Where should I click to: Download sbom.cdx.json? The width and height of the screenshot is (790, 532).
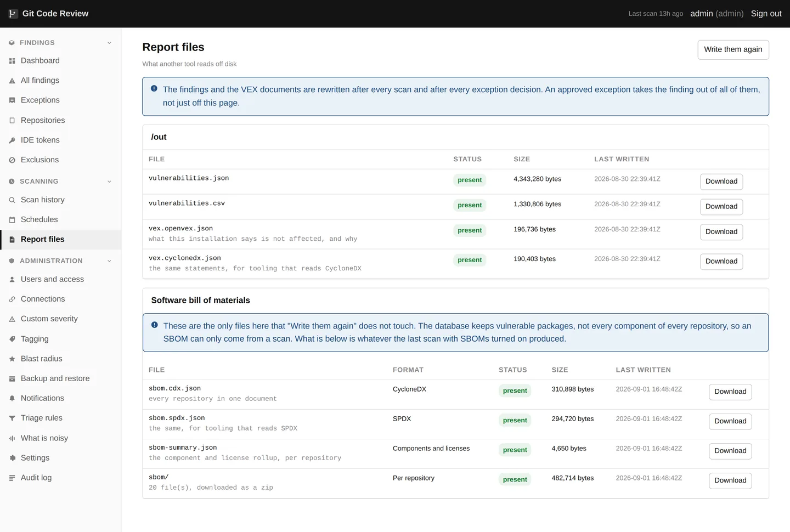tap(730, 392)
